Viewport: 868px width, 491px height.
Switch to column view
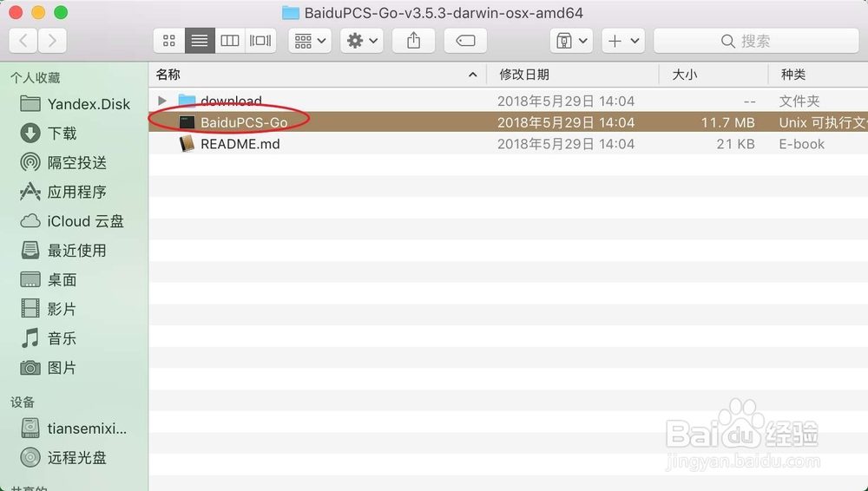230,41
